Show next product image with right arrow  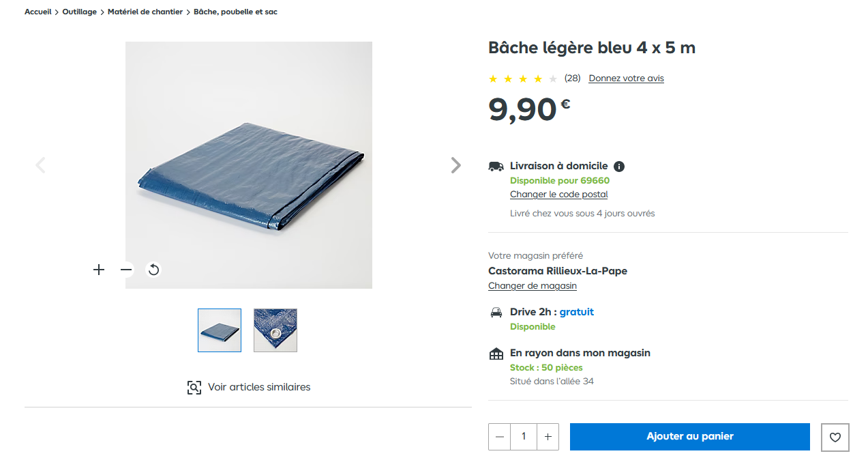(x=456, y=165)
